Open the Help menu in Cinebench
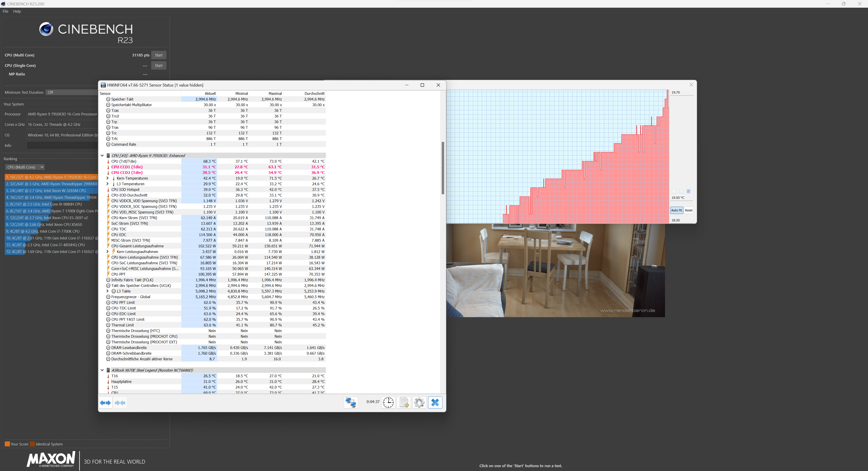This screenshot has height=471, width=868. (17, 12)
